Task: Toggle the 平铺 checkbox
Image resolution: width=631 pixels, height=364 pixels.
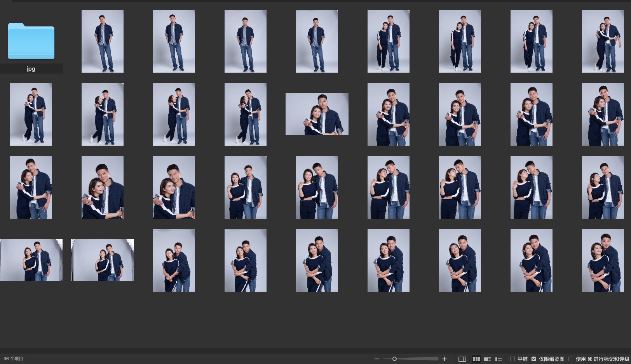Action: [512, 359]
